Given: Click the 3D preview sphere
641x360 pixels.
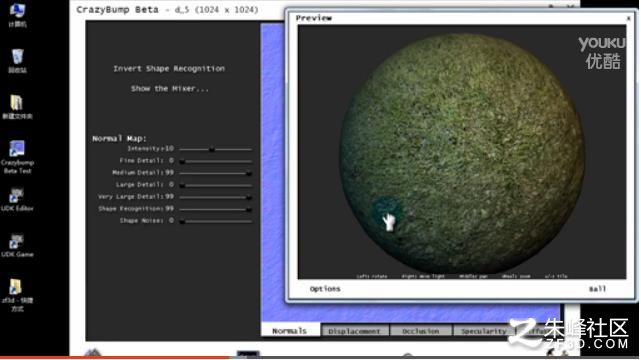Looking at the screenshot, I should tap(462, 154).
